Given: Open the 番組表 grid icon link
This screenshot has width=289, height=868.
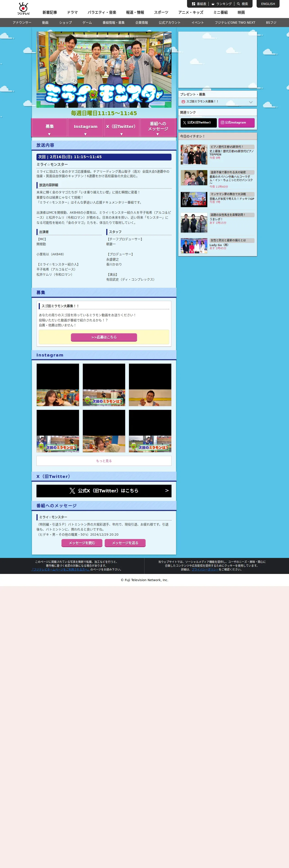Looking at the screenshot, I should 199,4.
